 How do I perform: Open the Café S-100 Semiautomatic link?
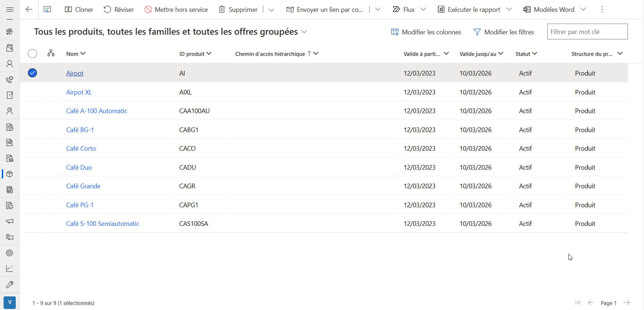[x=103, y=224]
